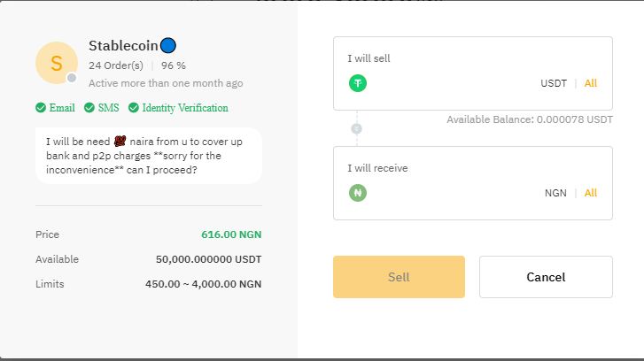Click the NGN Naira coin icon
Image resolution: width=644 pixels, height=361 pixels.
click(358, 193)
